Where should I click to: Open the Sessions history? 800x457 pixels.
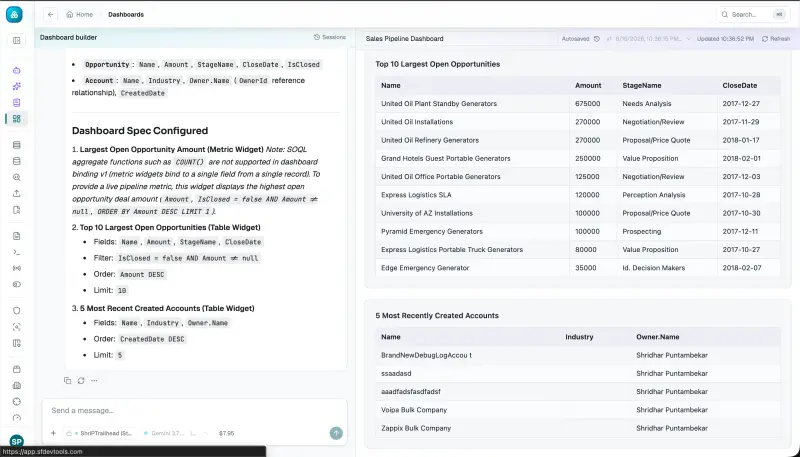pos(330,37)
